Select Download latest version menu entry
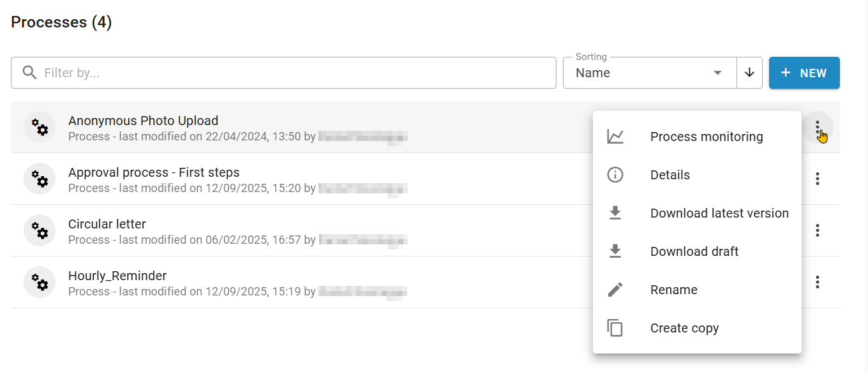Viewport: 868px width, 372px height. [719, 213]
